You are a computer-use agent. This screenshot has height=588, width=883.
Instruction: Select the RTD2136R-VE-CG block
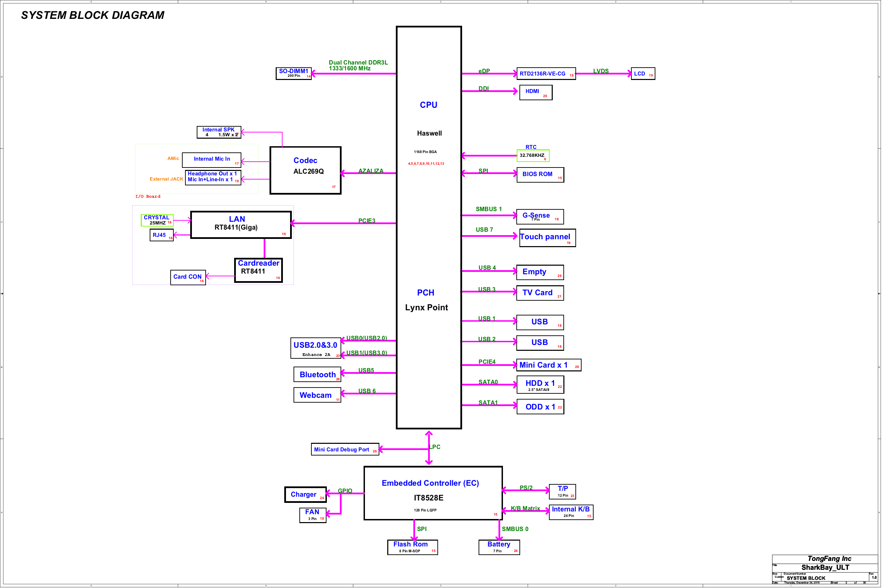pyautogui.click(x=546, y=73)
